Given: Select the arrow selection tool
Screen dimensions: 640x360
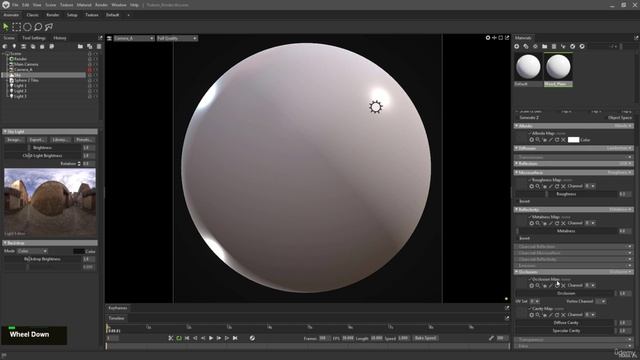Looking at the screenshot, I should coord(6,27).
